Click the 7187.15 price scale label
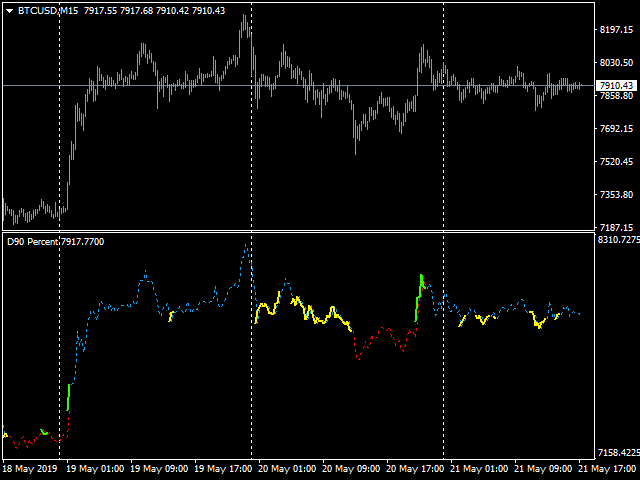Viewport: 640px width, 480px height. (x=612, y=228)
